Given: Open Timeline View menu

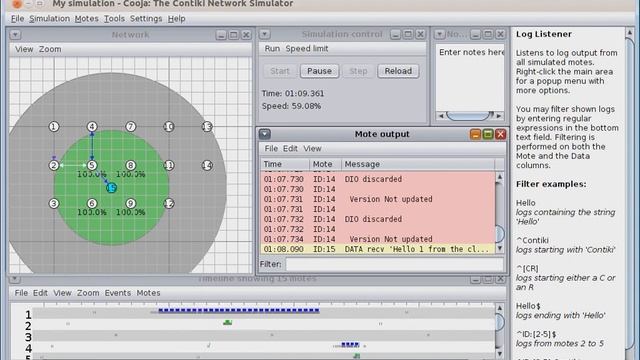Looking at the screenshot, I should coord(62,293).
